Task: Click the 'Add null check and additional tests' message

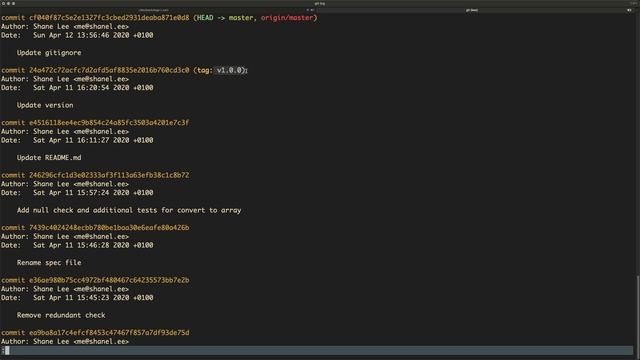Action: (x=129, y=210)
